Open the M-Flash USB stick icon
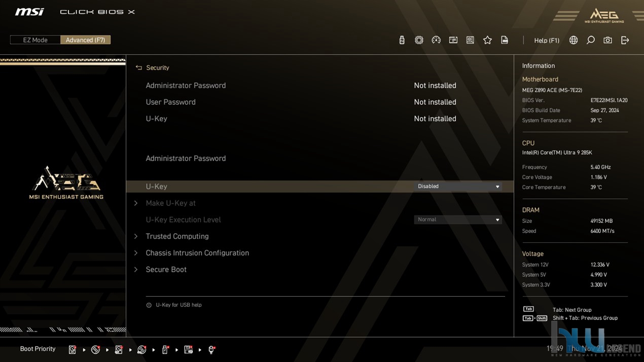The width and height of the screenshot is (644, 362). (402, 40)
